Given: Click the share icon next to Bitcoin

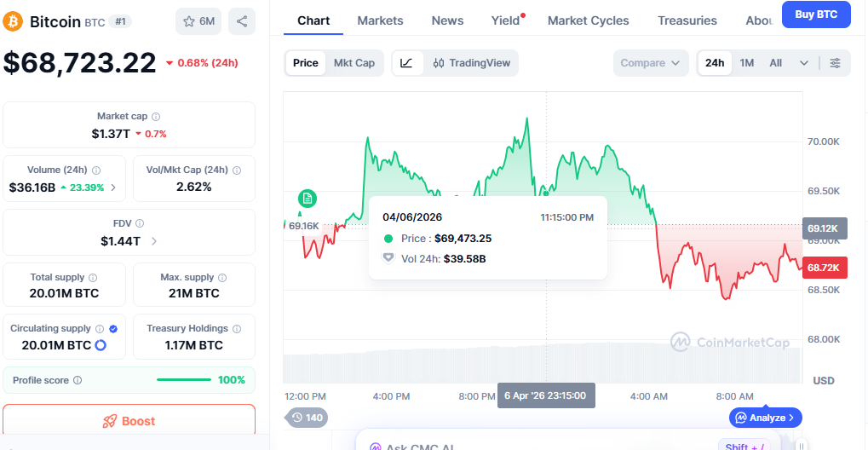Looking at the screenshot, I should [x=243, y=21].
